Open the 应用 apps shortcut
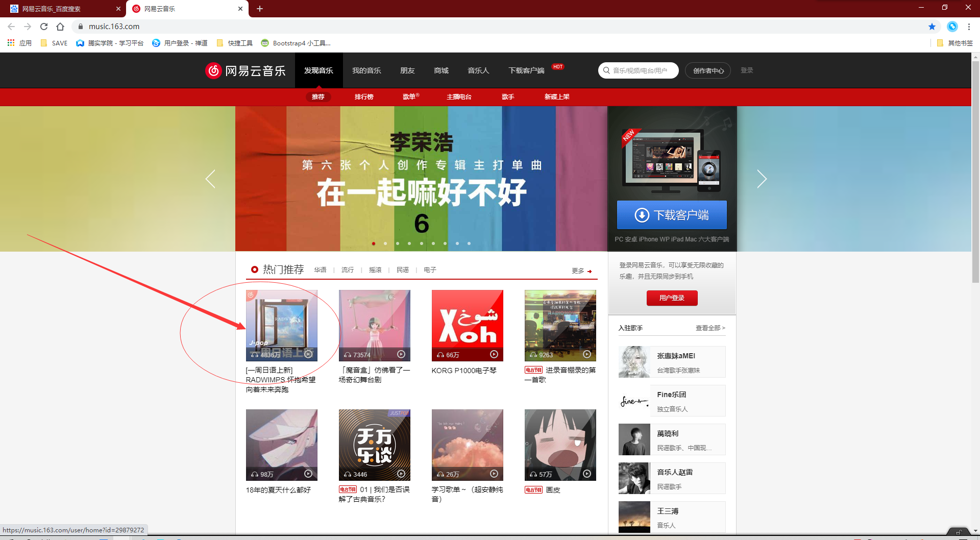 19,43
